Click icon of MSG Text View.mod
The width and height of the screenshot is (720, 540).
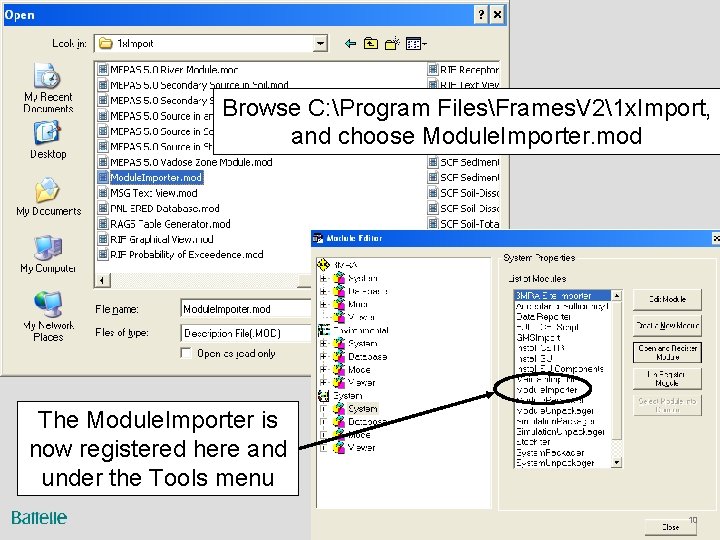pos(103,193)
